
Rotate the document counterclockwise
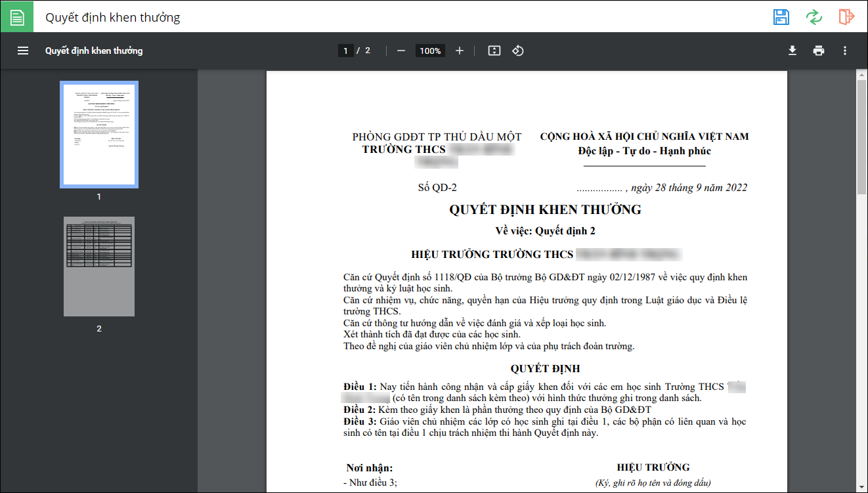(x=517, y=51)
